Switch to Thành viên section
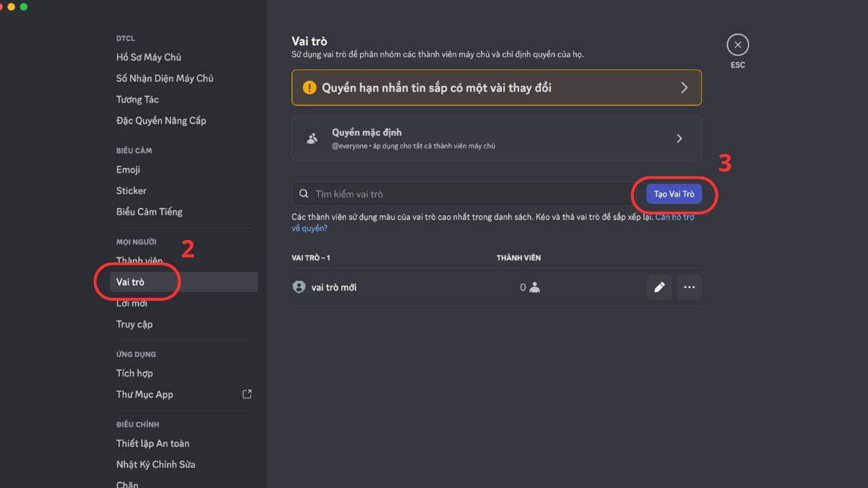This screenshot has width=868, height=488. coord(138,260)
